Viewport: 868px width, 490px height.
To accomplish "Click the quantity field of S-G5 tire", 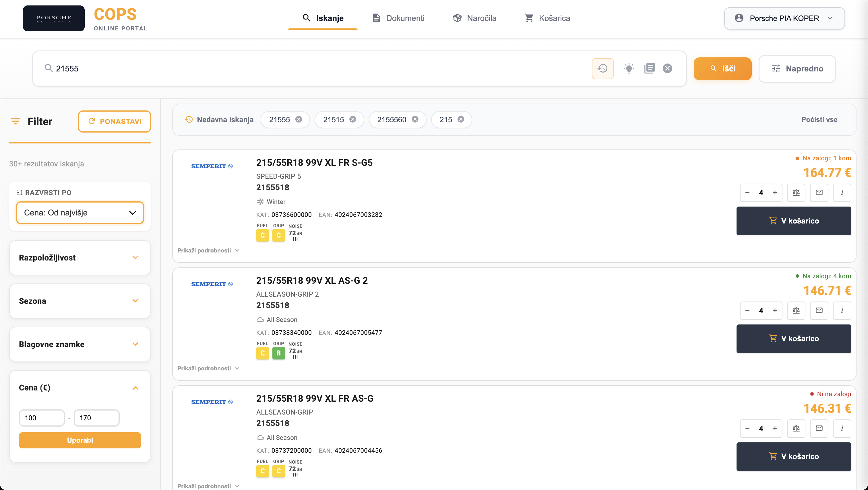I will pos(761,192).
